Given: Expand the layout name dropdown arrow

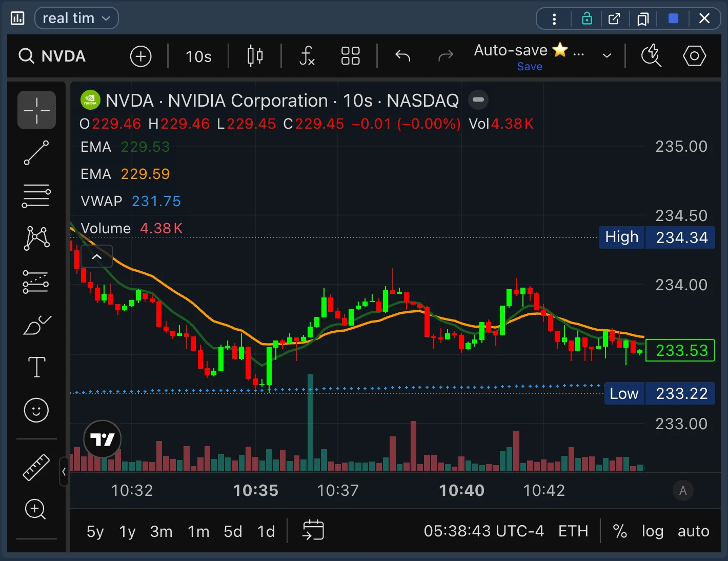Looking at the screenshot, I should 606,56.
